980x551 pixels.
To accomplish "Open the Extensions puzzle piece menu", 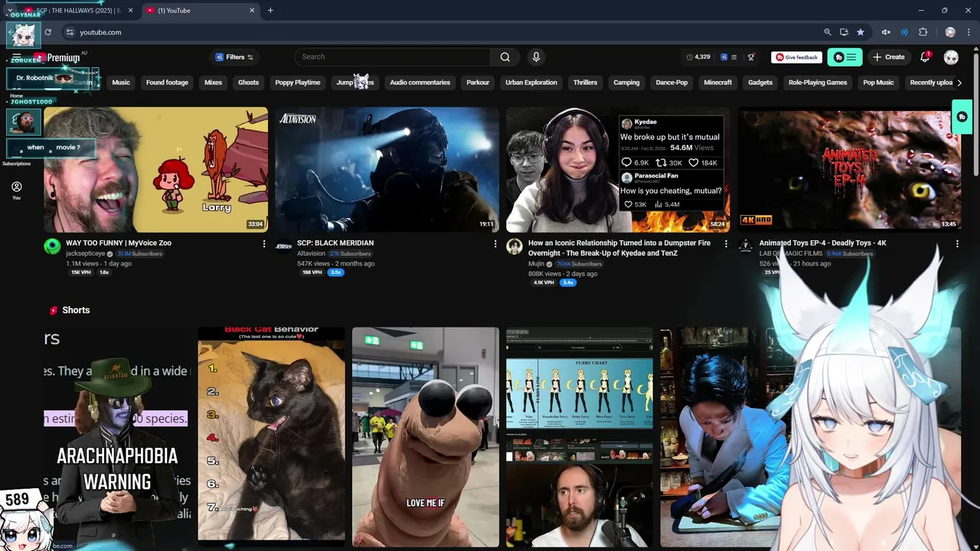I will click(x=923, y=32).
